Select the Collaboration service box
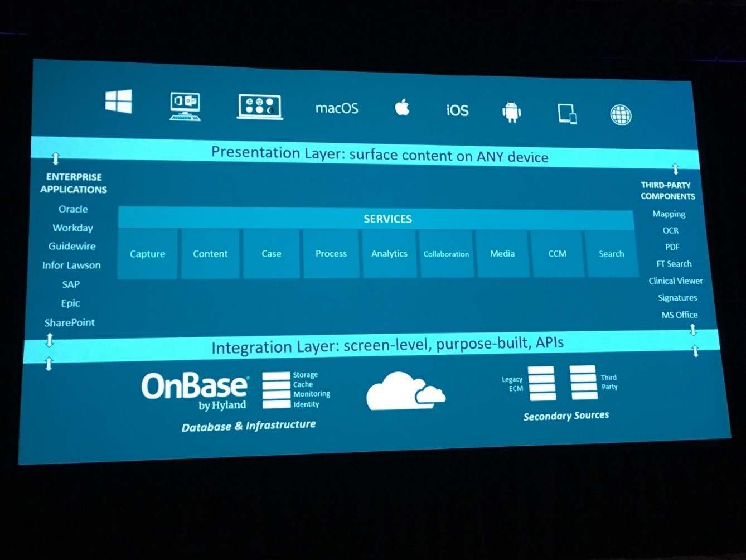 446,254
